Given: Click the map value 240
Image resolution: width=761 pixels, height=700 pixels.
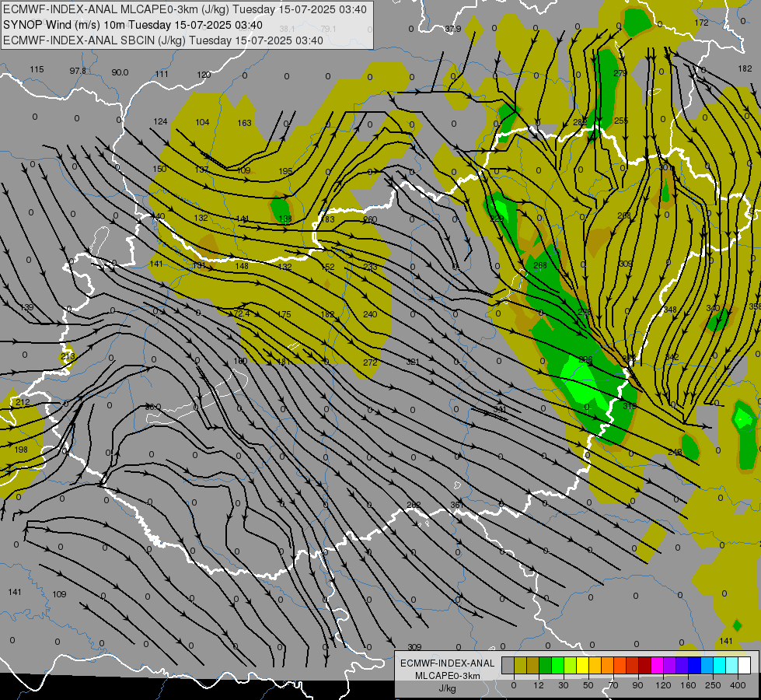Looking at the screenshot, I should (x=370, y=314).
